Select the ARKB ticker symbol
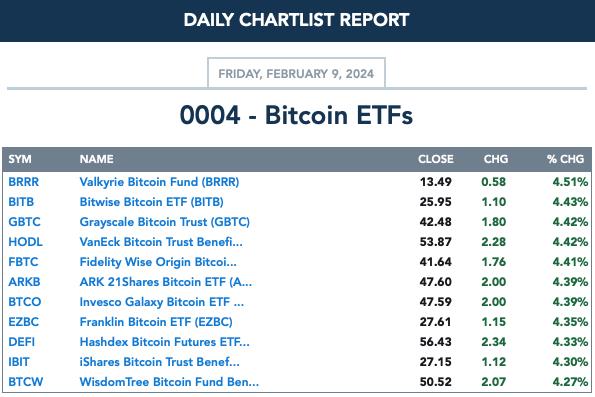Screen dimensions: 595x397 click(x=24, y=282)
